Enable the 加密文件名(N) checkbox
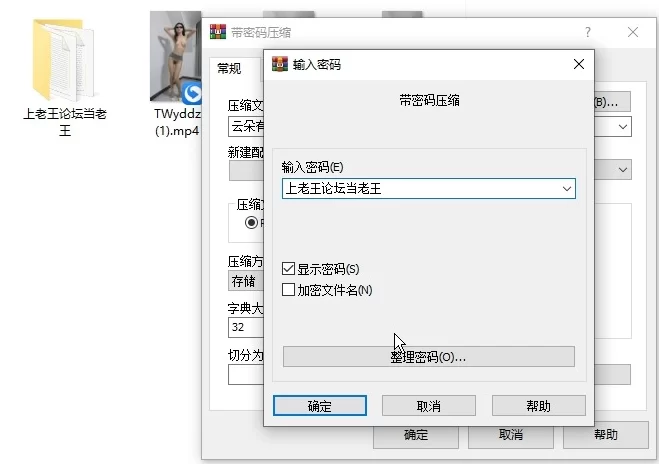 click(288, 290)
